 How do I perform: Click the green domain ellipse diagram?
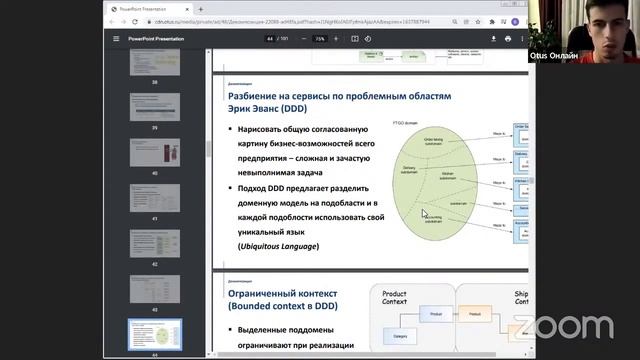click(435, 183)
